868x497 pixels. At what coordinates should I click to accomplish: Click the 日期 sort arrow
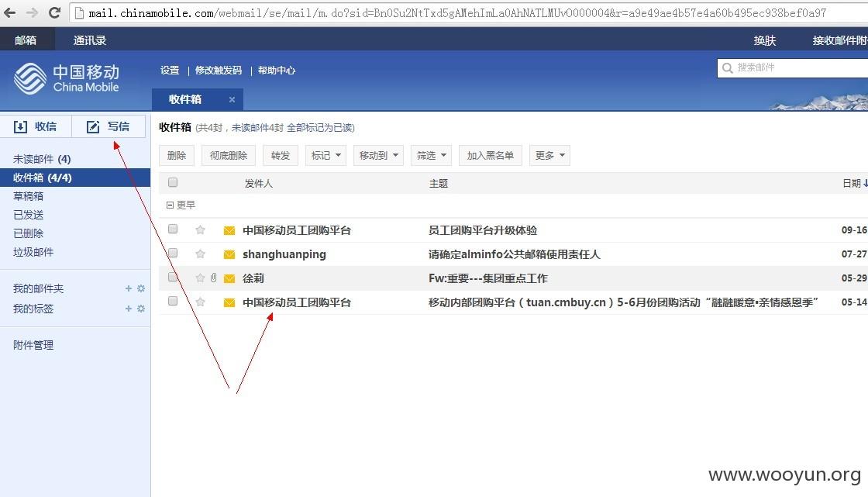point(865,183)
